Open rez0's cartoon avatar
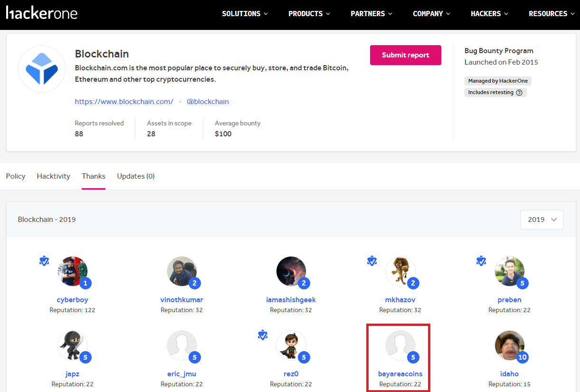The image size is (580, 392). pyautogui.click(x=291, y=345)
